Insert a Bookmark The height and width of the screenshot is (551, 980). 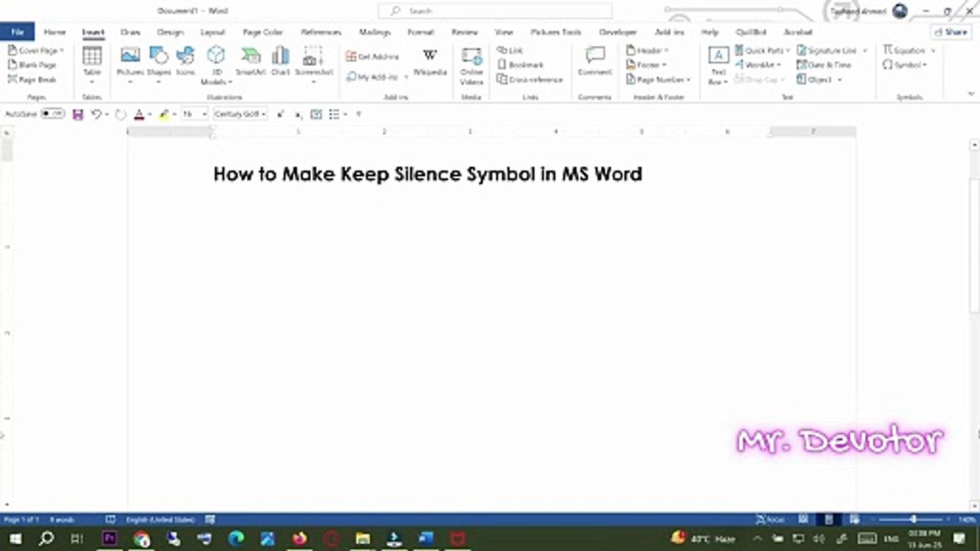pyautogui.click(x=521, y=65)
